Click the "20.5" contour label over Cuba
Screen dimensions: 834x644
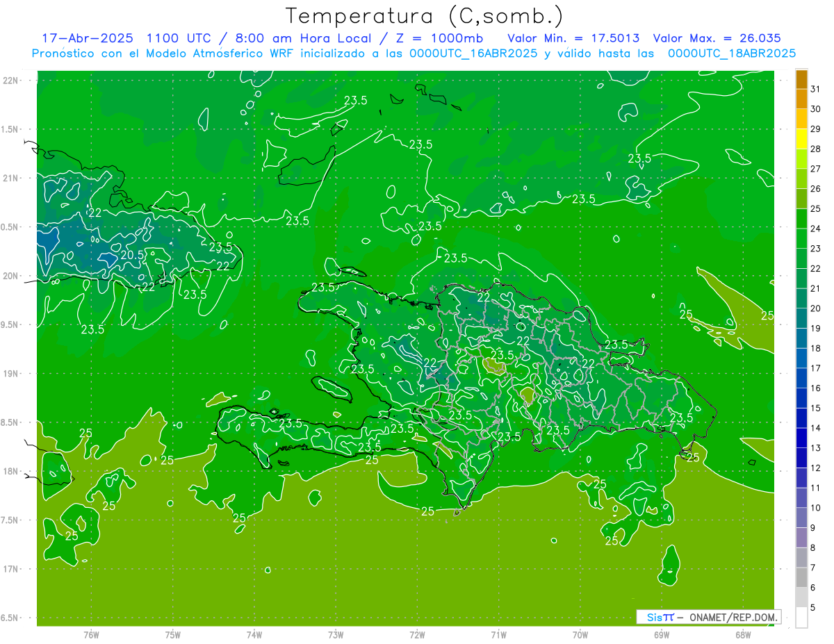[132, 255]
